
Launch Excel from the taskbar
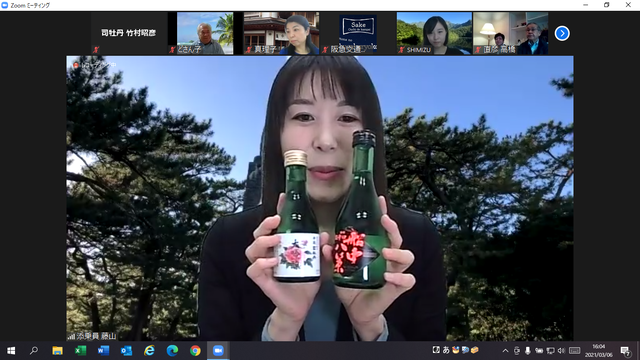point(80,351)
